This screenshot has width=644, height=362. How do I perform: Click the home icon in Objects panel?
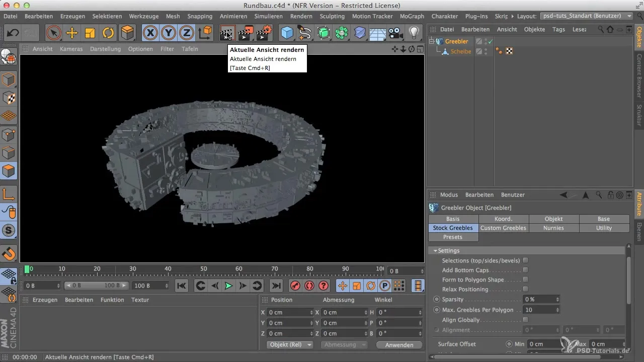click(610, 29)
